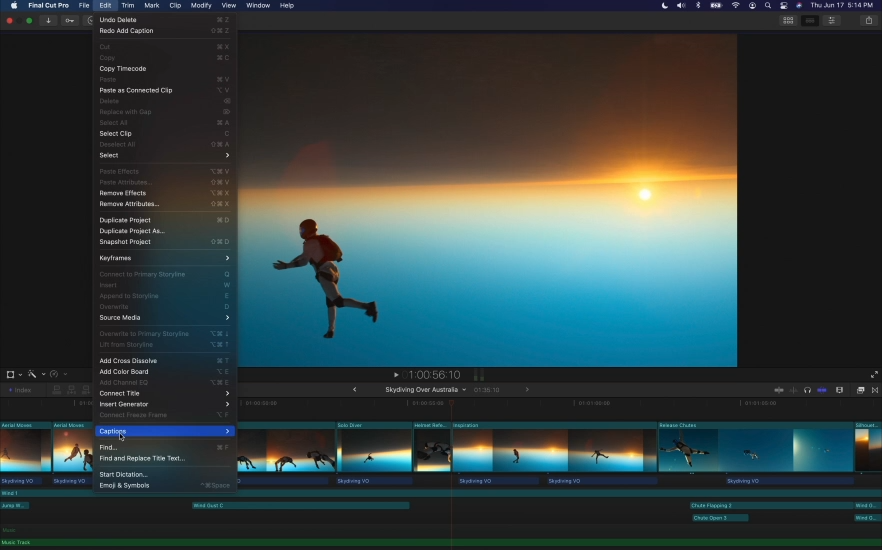
Task: Show effects browser overlapping-squares icon
Action: (860, 390)
